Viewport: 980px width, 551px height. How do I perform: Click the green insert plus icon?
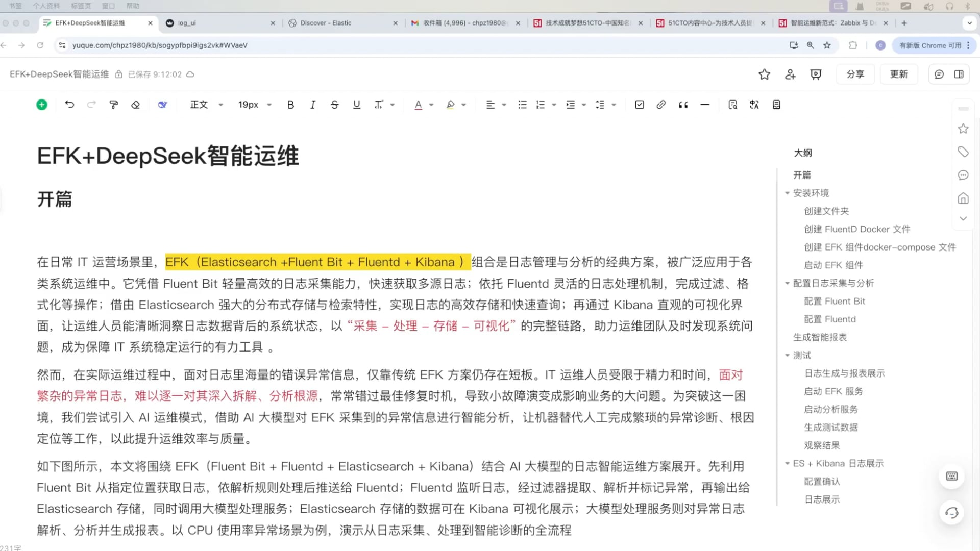[42, 105]
